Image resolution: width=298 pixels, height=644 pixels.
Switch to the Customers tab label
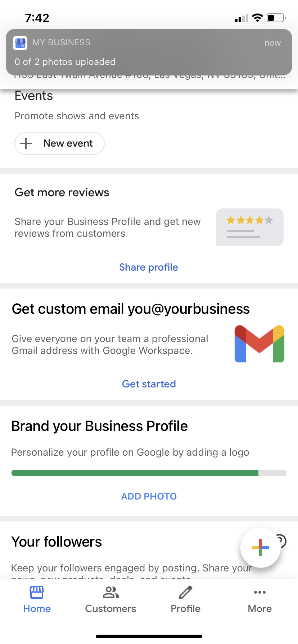(x=110, y=608)
